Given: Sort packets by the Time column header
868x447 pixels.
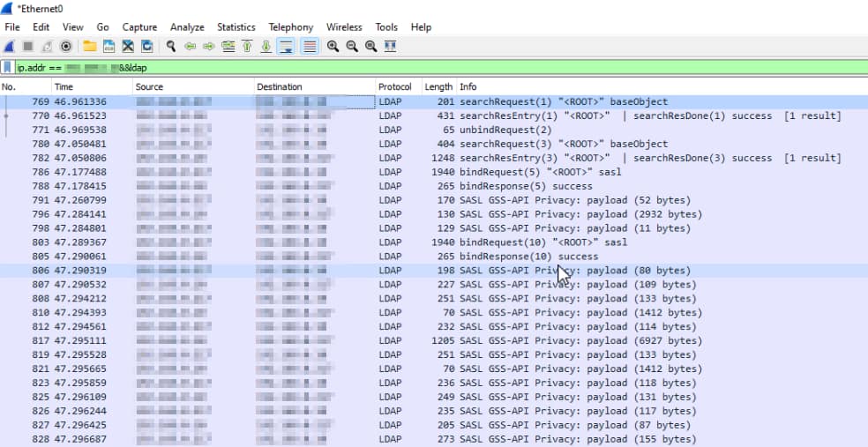Looking at the screenshot, I should tap(64, 87).
